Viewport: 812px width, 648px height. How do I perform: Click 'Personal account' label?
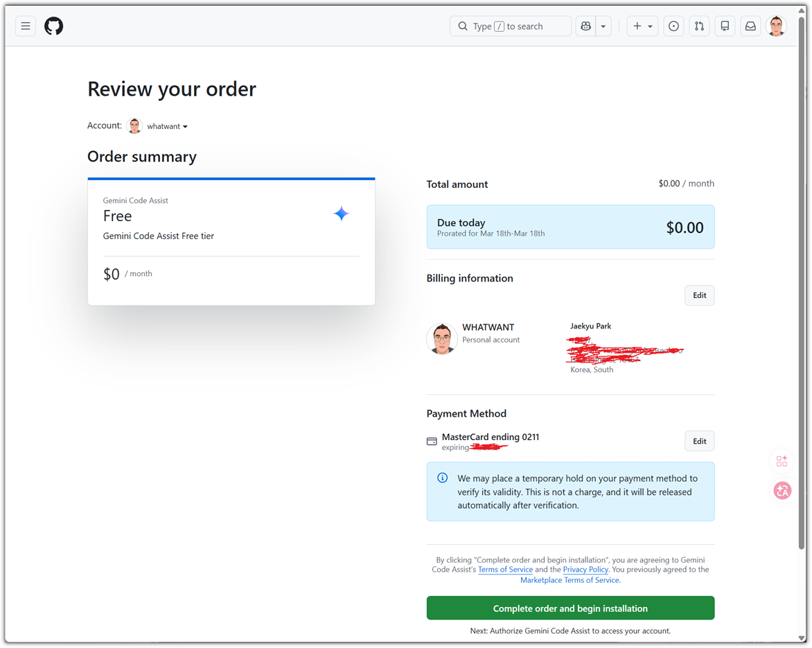(x=491, y=340)
